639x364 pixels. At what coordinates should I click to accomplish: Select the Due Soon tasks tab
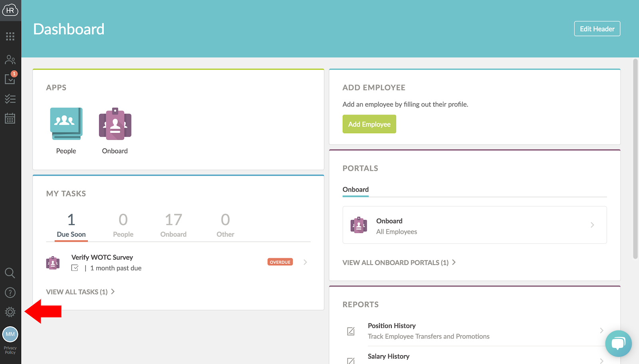pyautogui.click(x=71, y=226)
